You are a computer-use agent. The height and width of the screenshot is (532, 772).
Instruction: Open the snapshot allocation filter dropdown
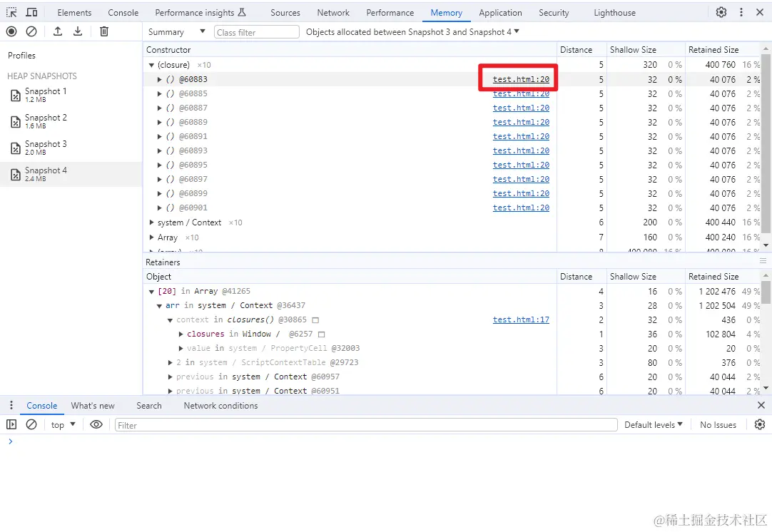(412, 32)
